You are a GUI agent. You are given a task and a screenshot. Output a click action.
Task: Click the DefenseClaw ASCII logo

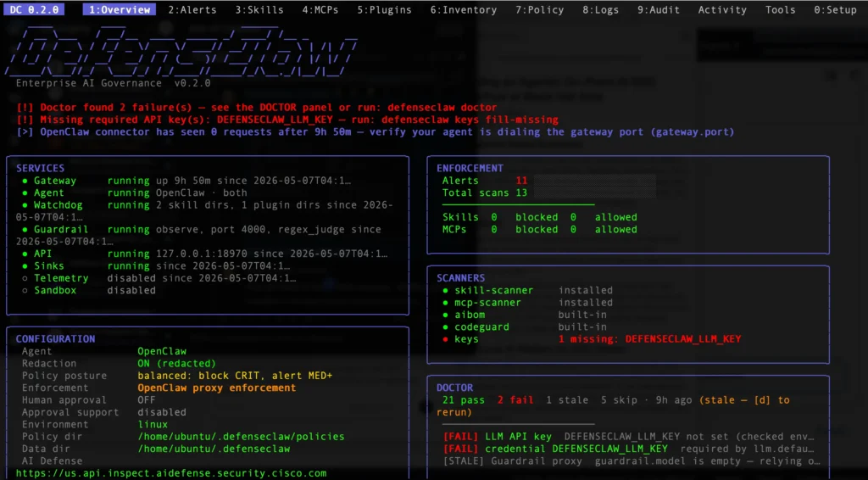tap(181, 51)
